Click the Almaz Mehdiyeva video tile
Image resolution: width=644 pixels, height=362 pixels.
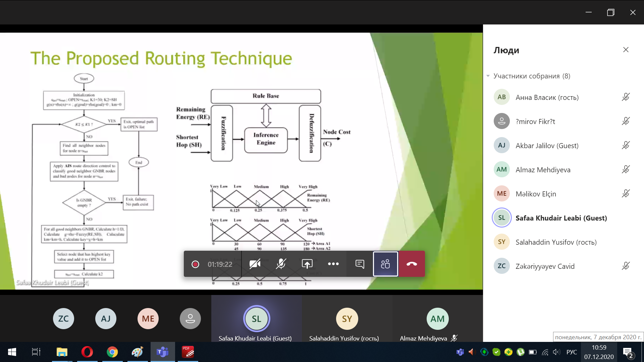point(438,319)
